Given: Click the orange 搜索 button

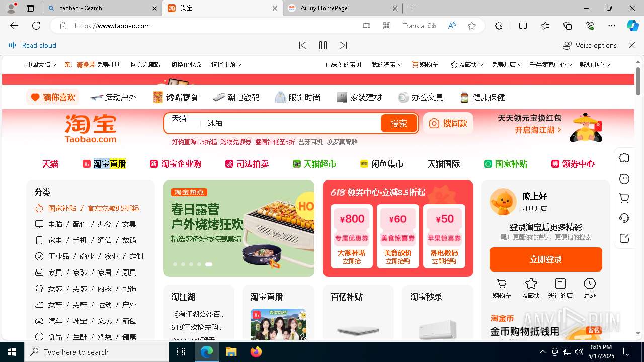Looking at the screenshot, I should coord(399,123).
